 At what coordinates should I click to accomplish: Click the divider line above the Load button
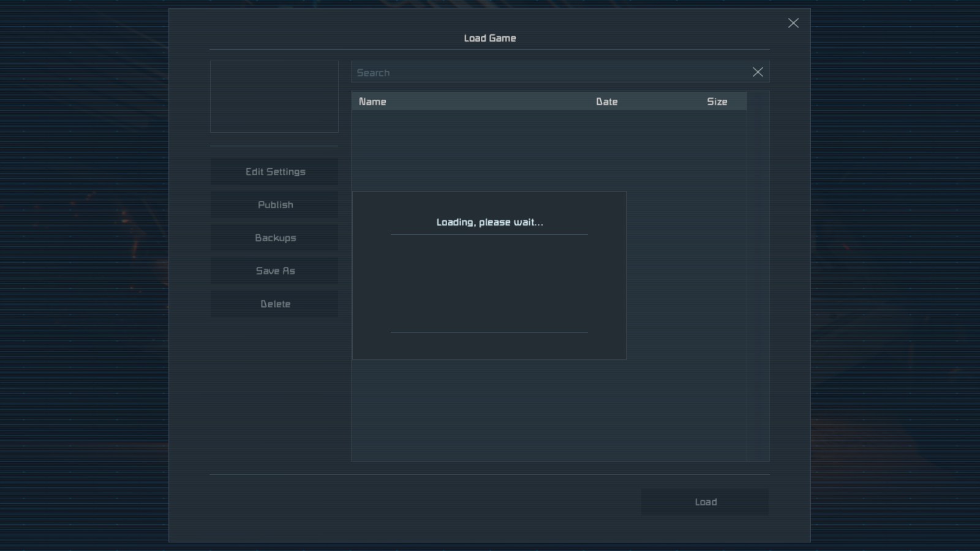pos(489,474)
